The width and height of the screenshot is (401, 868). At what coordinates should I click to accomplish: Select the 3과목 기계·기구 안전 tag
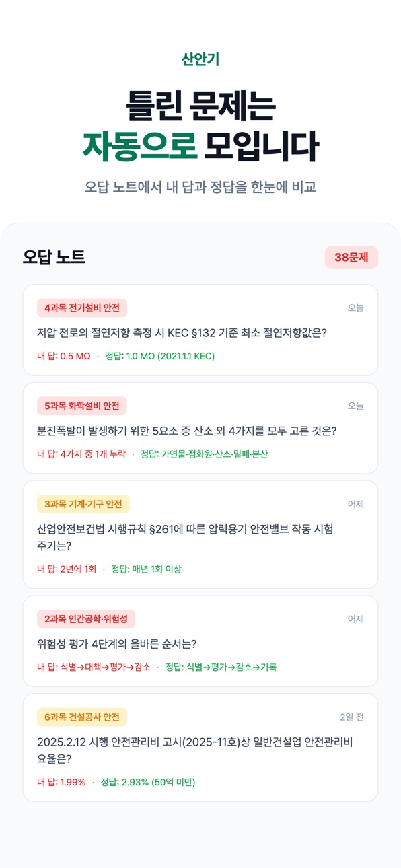click(x=83, y=504)
